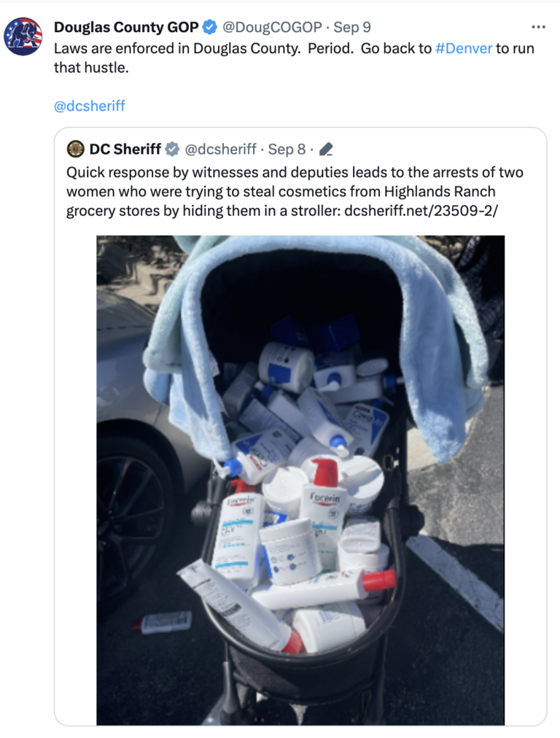Open the More options three-dot menu
This screenshot has height=738, width=560.
click(x=538, y=28)
